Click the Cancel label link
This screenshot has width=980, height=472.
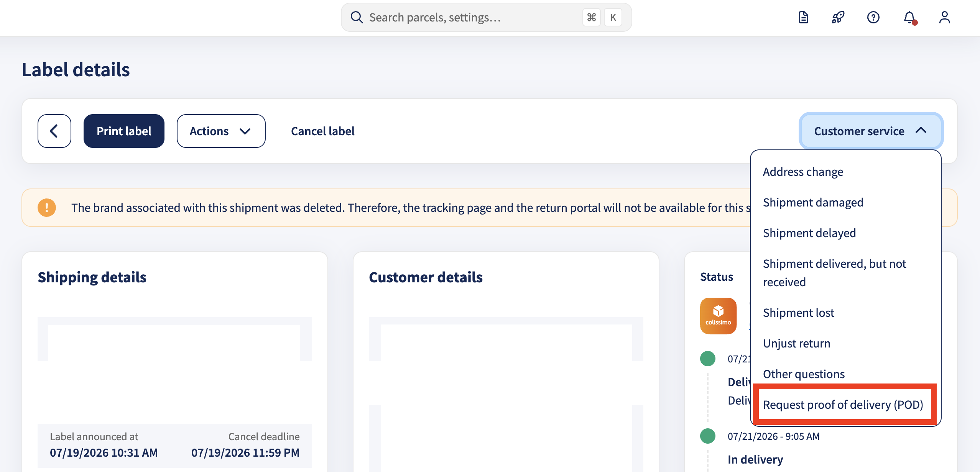(x=323, y=131)
